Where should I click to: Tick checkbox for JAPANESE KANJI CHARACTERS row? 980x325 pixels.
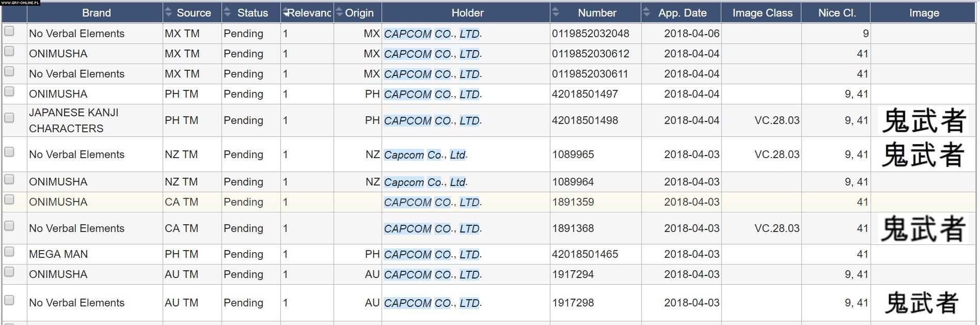9,118
